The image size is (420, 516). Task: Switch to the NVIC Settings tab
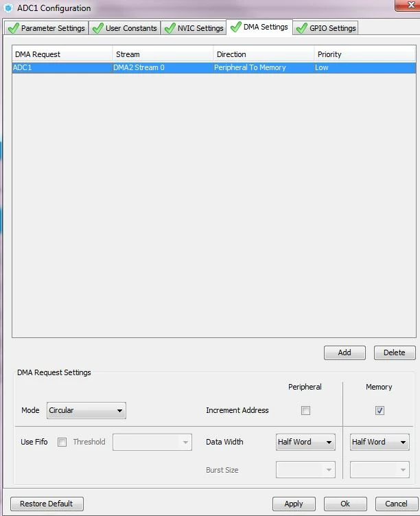point(194,28)
